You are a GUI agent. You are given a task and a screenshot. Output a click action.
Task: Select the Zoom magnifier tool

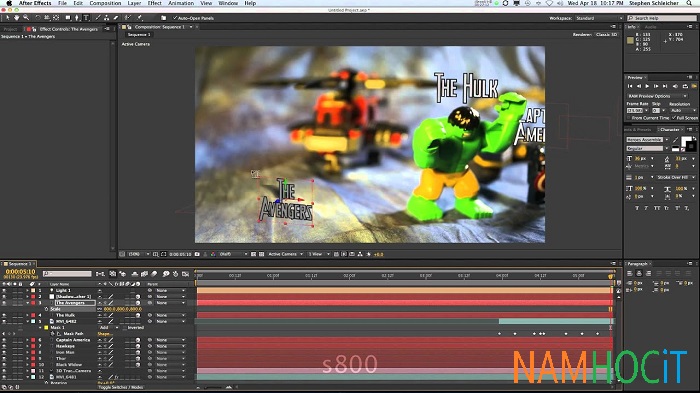point(26,18)
